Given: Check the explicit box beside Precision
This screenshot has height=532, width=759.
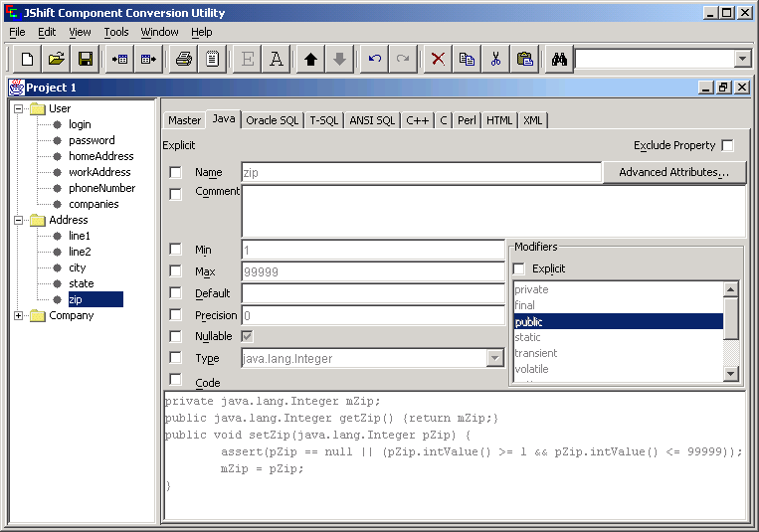Looking at the screenshot, I should 175,314.
